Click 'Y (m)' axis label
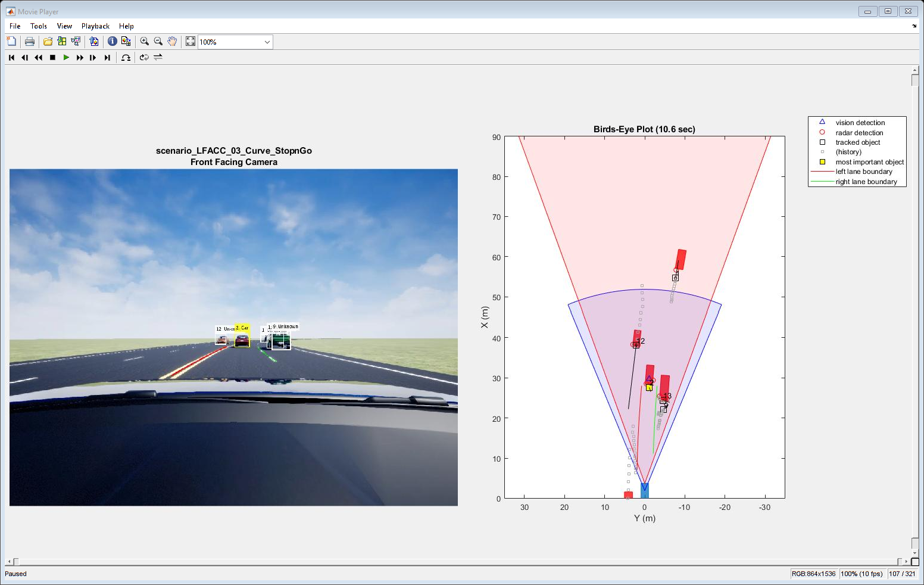 coord(644,518)
